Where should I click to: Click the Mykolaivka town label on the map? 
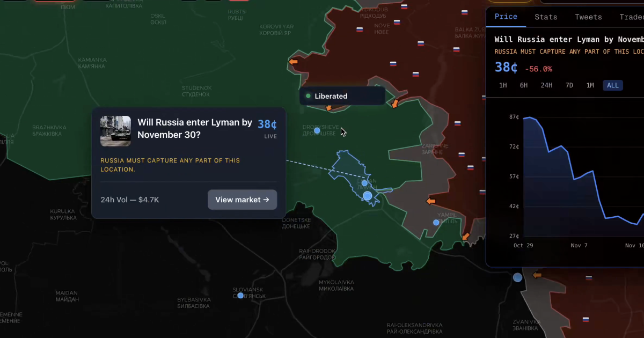click(336, 285)
